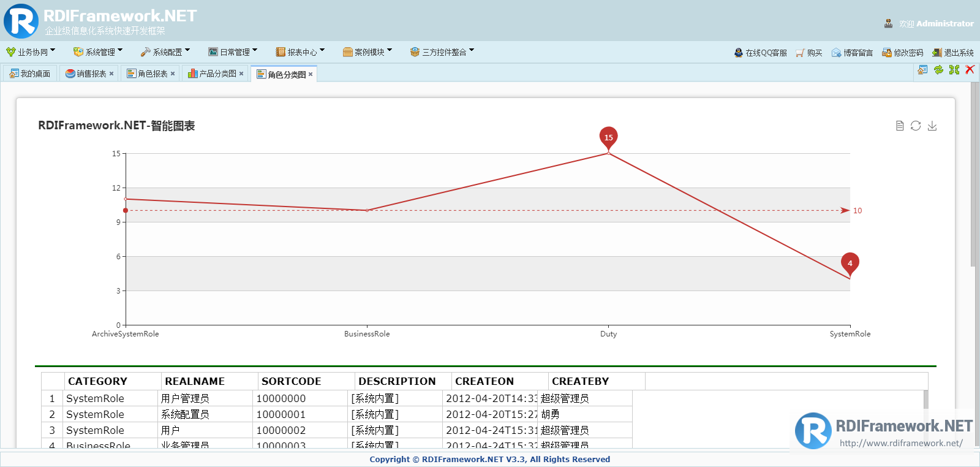Click the 购买 shopping cart icon
Screen dimensions: 980x467
(800, 53)
